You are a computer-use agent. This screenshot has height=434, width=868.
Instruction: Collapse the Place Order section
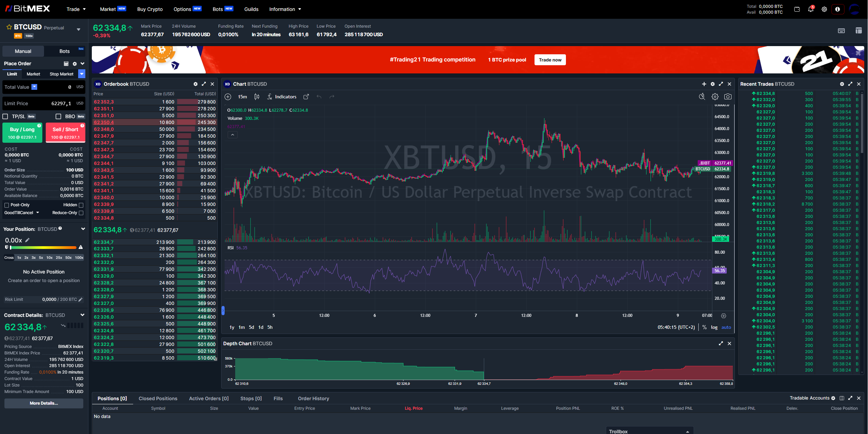[82, 64]
